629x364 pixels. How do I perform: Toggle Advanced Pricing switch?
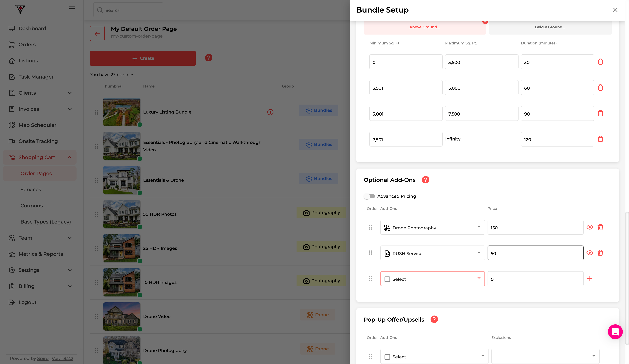[x=369, y=196]
